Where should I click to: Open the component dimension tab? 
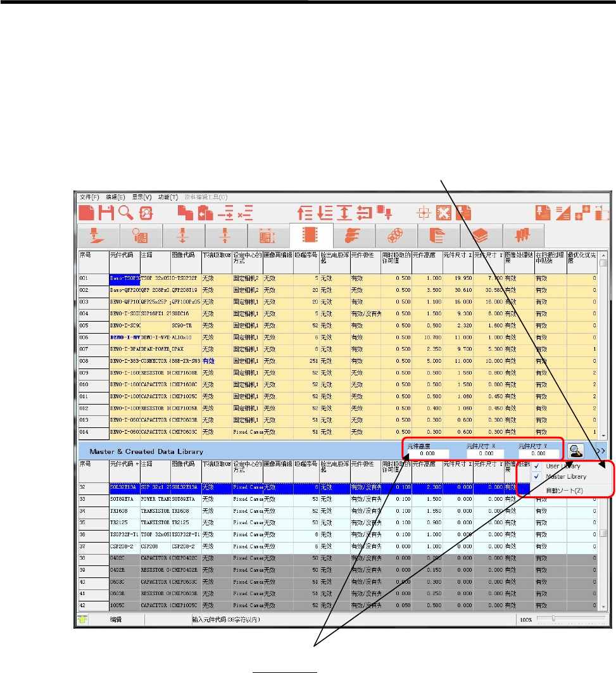(x=267, y=236)
